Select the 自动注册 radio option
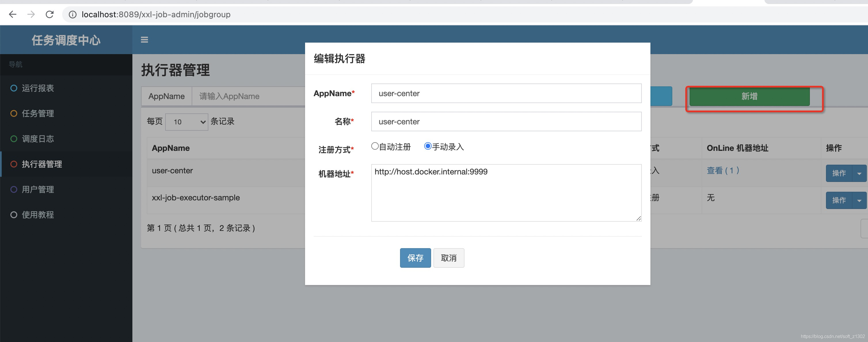Image resolution: width=868 pixels, height=342 pixels. coord(375,146)
